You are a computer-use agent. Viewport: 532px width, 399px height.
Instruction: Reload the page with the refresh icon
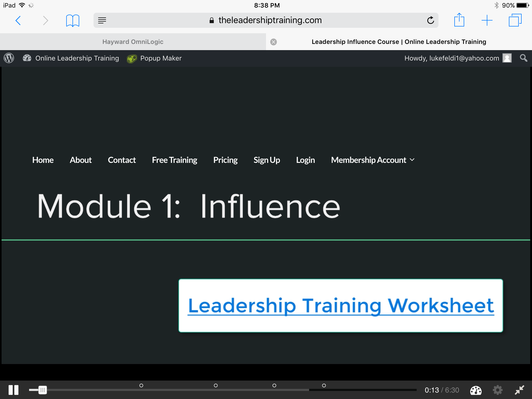coord(430,20)
